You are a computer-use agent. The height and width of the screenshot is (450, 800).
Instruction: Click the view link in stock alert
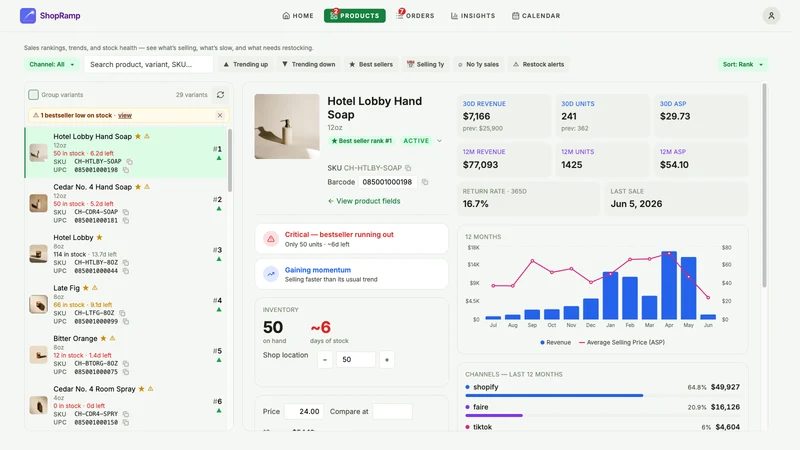(x=125, y=115)
